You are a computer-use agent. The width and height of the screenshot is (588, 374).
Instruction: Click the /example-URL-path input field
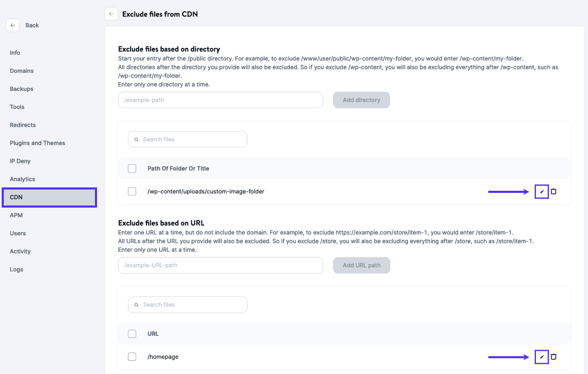click(x=220, y=265)
